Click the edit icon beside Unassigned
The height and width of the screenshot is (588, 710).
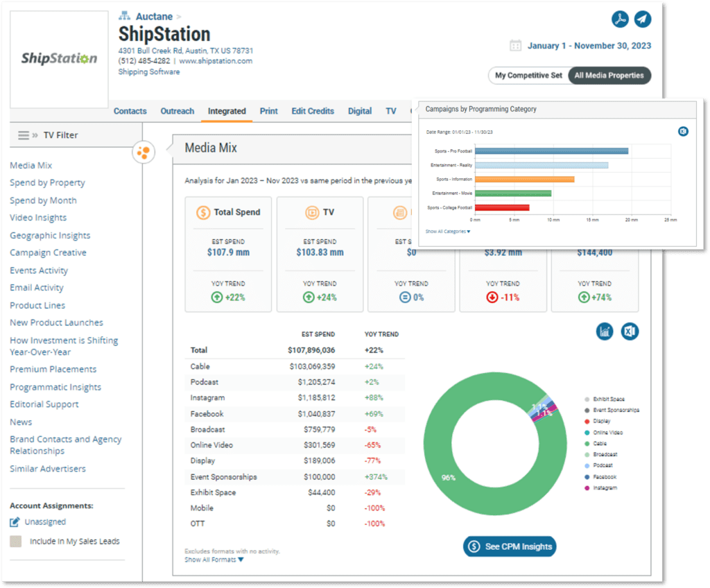[15, 522]
